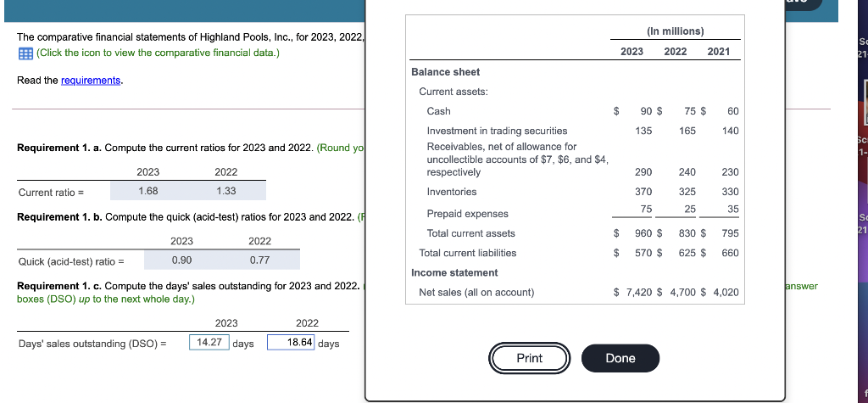Click the text '(Click the icon to view the comparative financial data.)'

click(x=158, y=53)
